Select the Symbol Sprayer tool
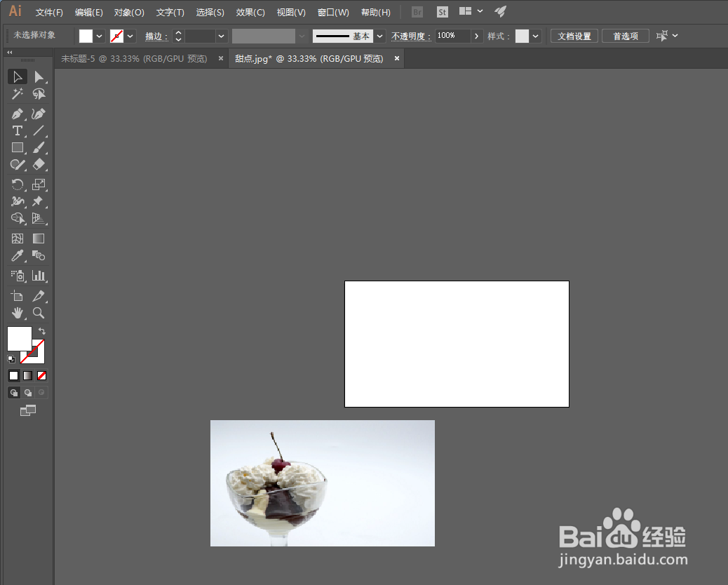This screenshot has height=585, width=728. [18, 276]
